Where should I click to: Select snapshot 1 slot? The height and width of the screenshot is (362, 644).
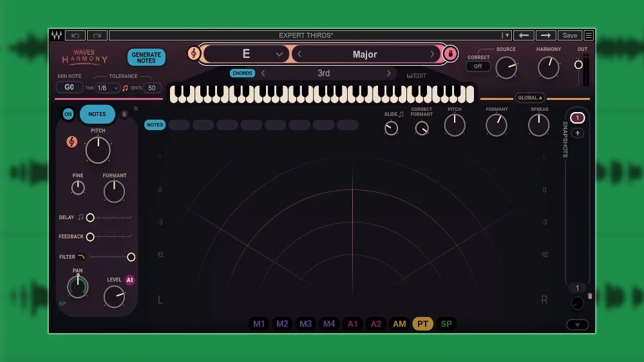[x=578, y=118]
